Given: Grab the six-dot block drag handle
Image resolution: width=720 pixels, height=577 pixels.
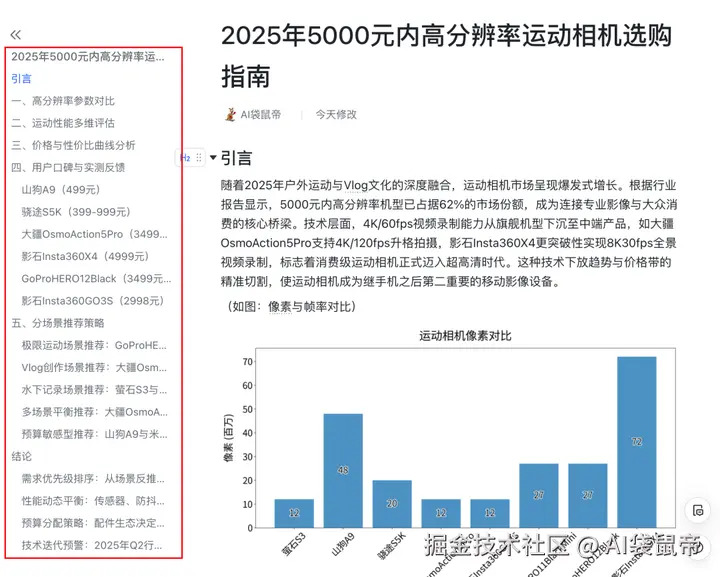Looking at the screenshot, I should [x=199, y=158].
